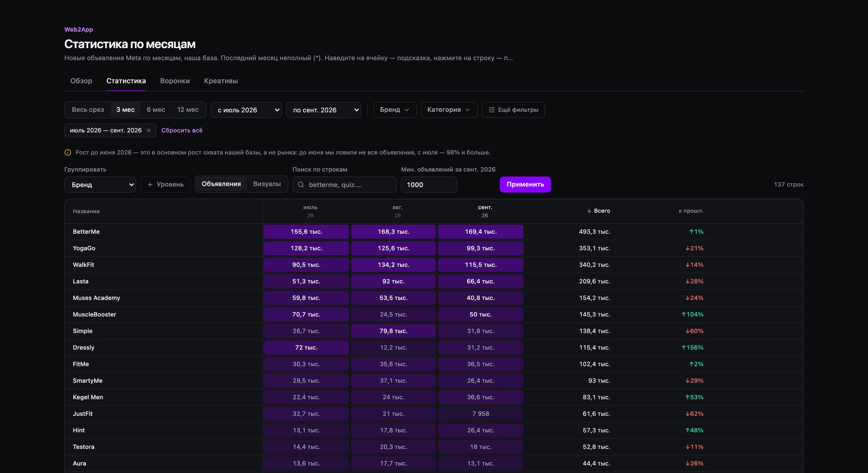Screen dimensions: 868x473
Task: Click the BetterMe row name
Action: tap(86, 232)
